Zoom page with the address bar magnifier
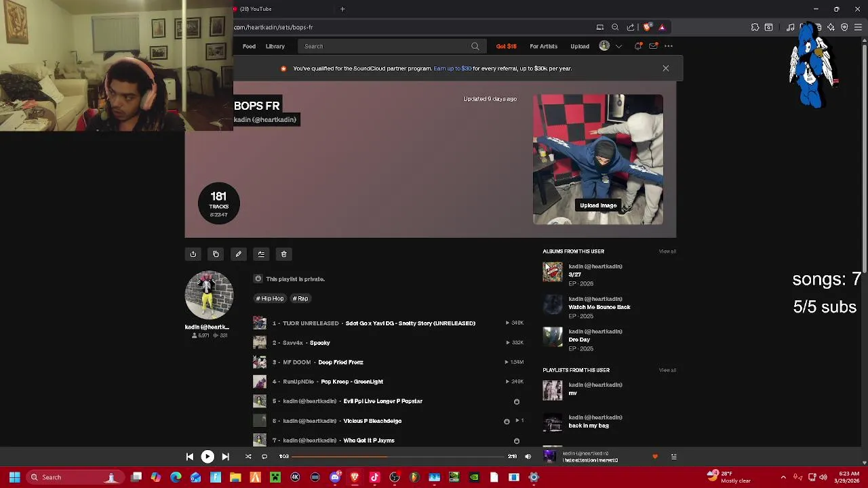The width and height of the screenshot is (868, 488). coord(615,27)
